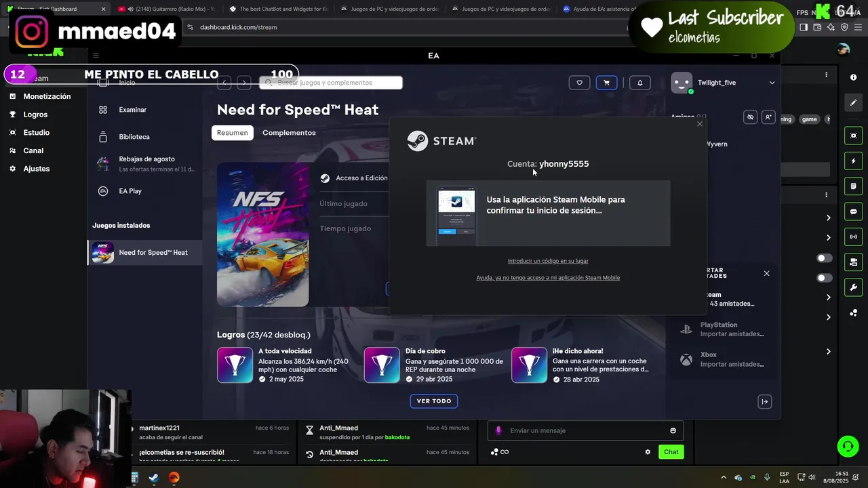
Task: Click Kick screen capture icon
Action: [x=853, y=136]
